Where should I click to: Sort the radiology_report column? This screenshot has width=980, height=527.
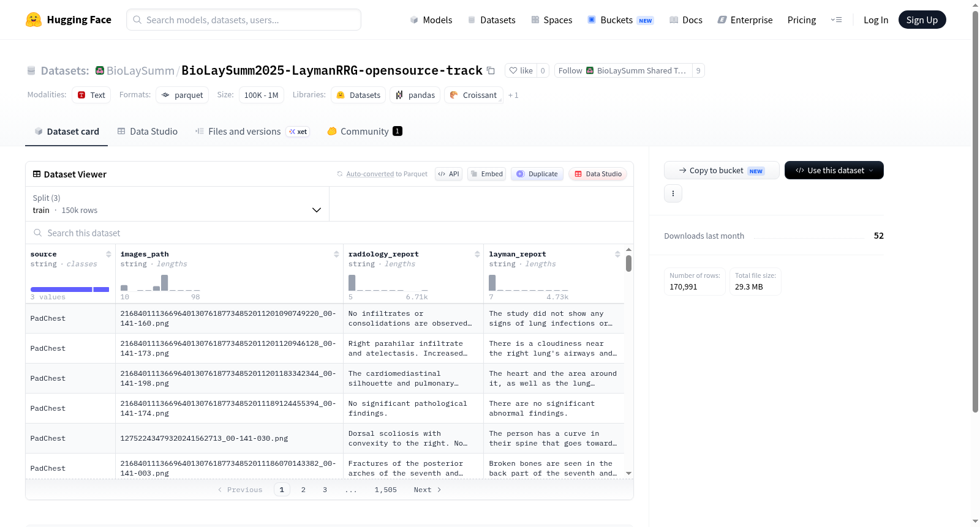tap(477, 254)
